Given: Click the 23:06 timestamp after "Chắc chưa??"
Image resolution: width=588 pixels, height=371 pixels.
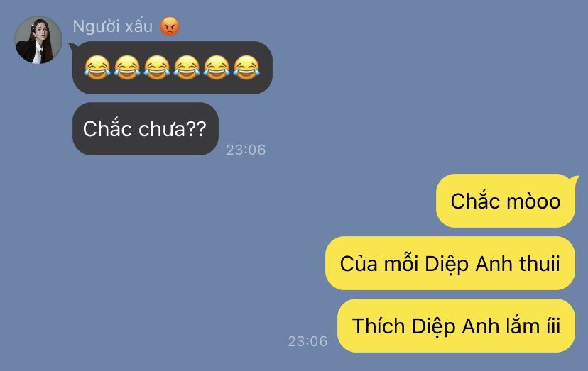Looking at the screenshot, I should coord(246,150).
